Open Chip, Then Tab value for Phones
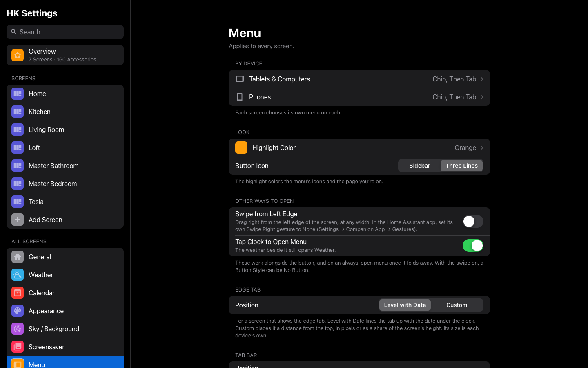Screen dimensions: 588x368 click(454, 97)
